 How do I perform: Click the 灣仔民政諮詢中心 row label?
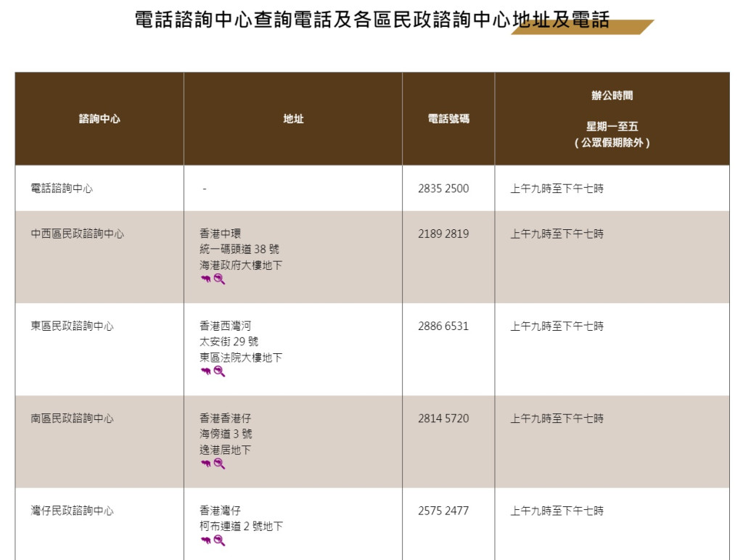[73, 511]
